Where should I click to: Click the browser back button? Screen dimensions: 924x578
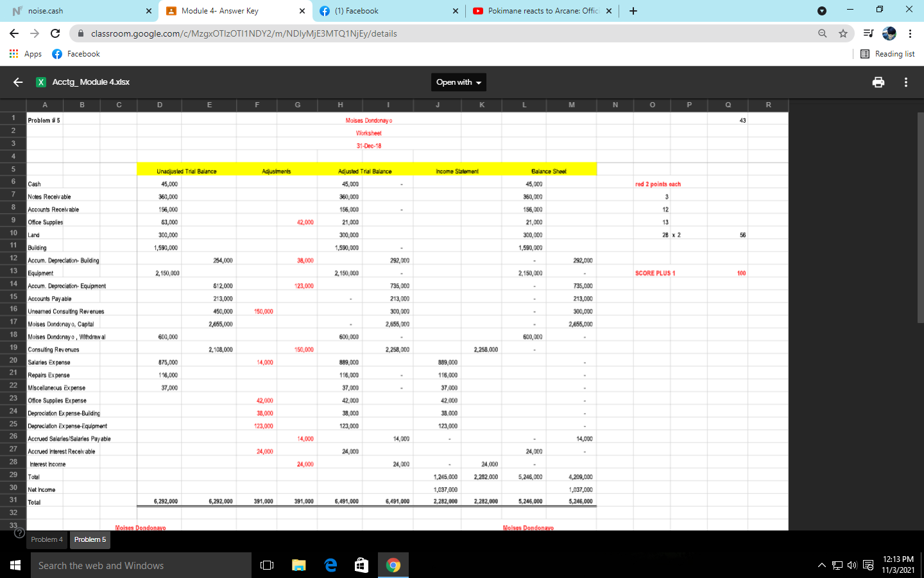click(x=14, y=33)
